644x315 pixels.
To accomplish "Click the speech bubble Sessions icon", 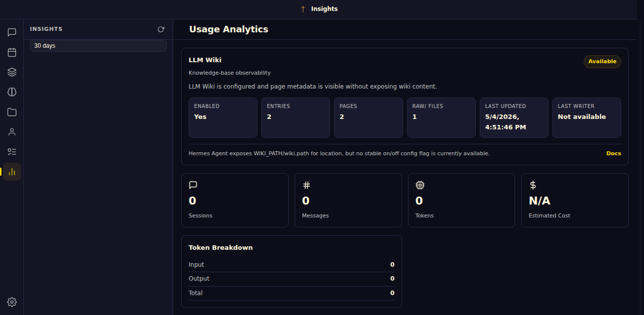I will point(193,185).
